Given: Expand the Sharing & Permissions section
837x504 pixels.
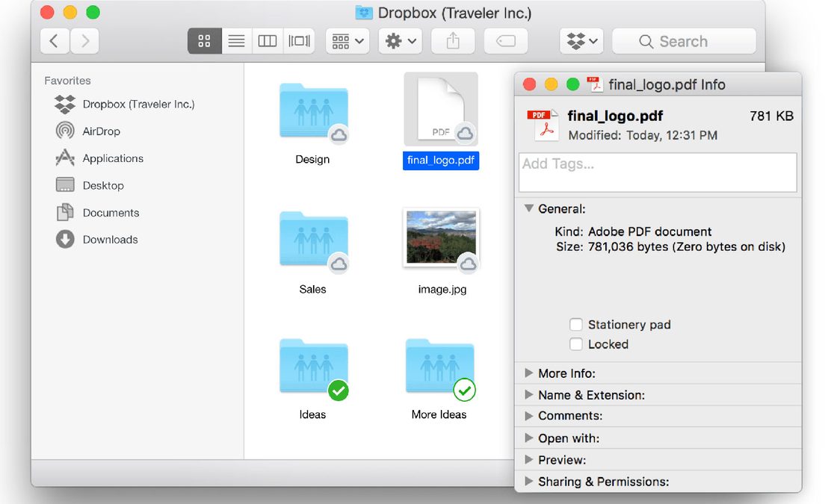Looking at the screenshot, I should pos(529,481).
